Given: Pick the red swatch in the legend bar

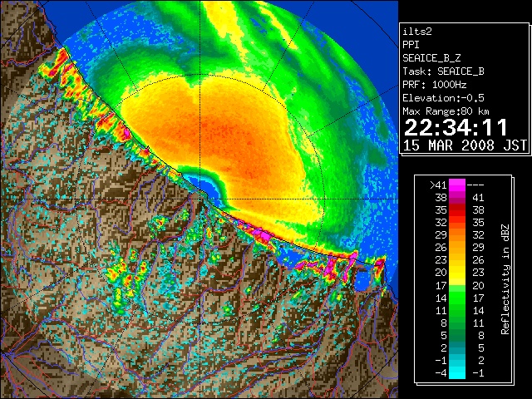Looking at the screenshot, I should (x=457, y=211).
